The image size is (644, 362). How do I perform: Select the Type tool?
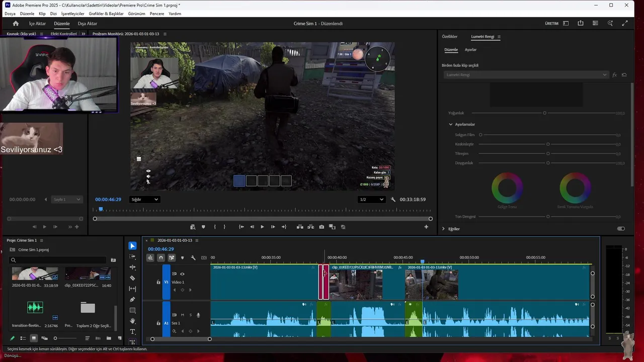pos(132,332)
